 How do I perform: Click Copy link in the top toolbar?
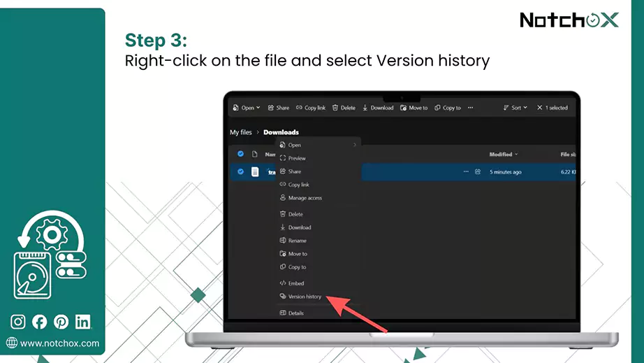(x=311, y=108)
